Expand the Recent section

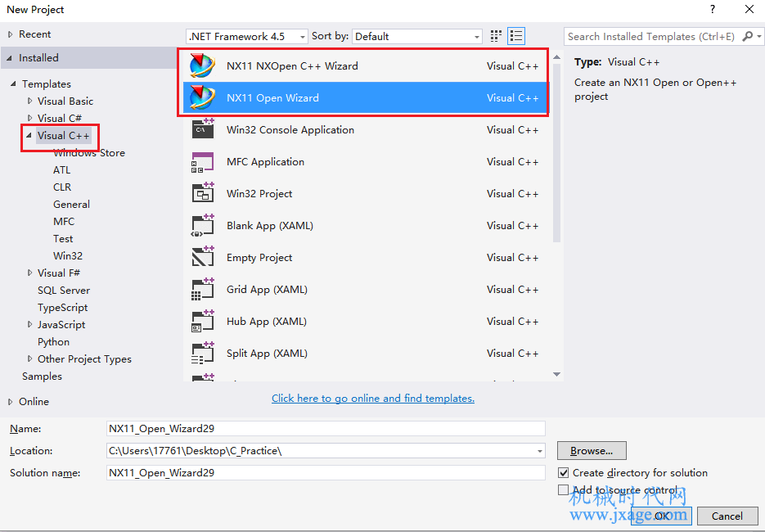point(11,34)
